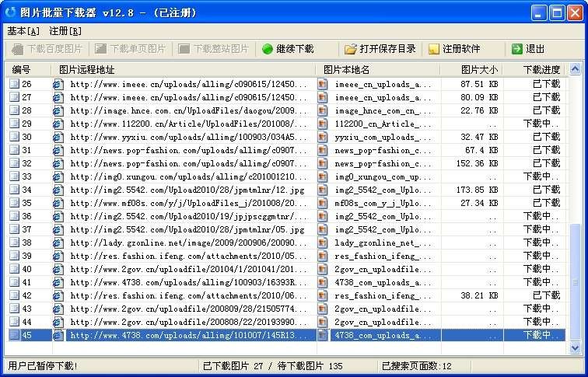This screenshot has width=588, height=377.
Task: Click the browser icon in row 27 URL
Action: point(58,97)
